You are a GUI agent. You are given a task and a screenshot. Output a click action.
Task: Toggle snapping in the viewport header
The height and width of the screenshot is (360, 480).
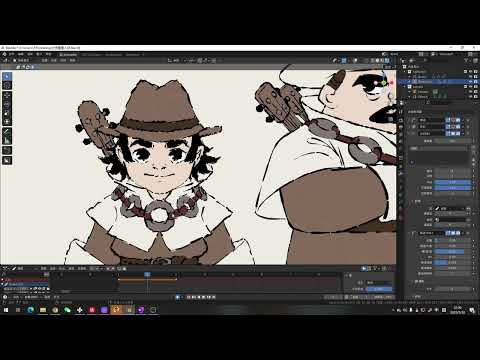coord(200,60)
